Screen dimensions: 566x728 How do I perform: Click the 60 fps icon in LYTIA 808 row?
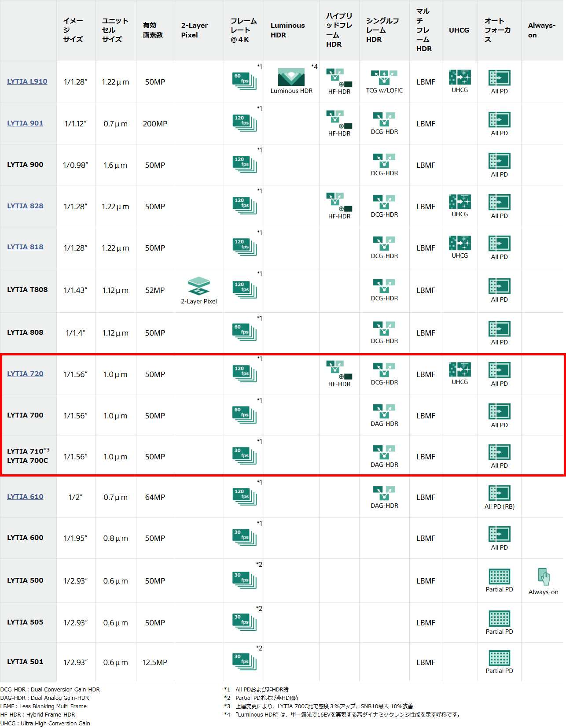245,331
